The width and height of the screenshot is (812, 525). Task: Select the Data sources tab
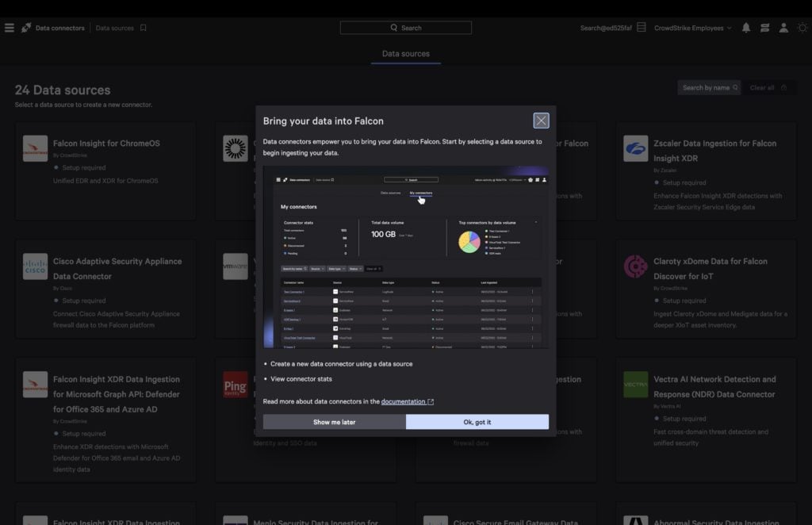[405, 54]
